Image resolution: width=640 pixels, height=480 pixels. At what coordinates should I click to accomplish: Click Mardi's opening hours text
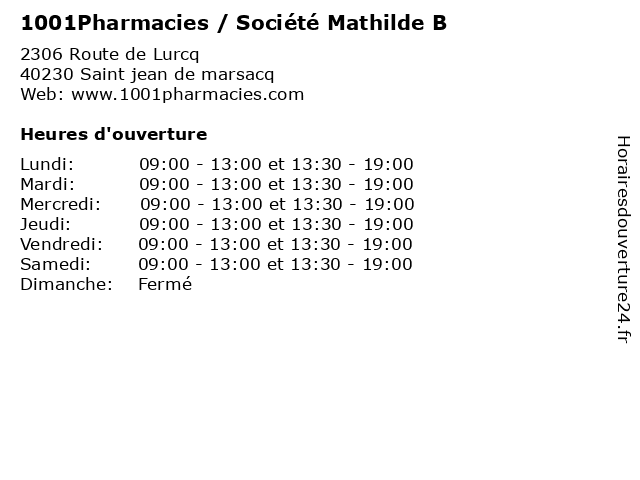276,184
